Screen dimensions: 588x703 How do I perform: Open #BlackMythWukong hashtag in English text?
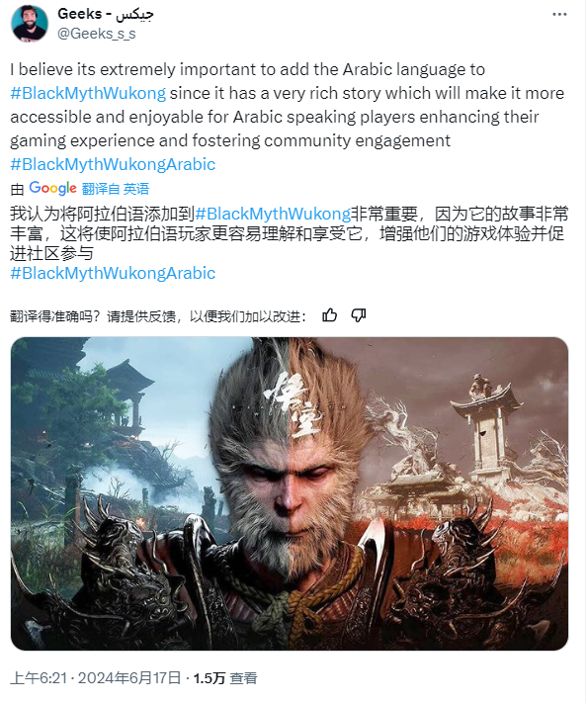click(88, 93)
